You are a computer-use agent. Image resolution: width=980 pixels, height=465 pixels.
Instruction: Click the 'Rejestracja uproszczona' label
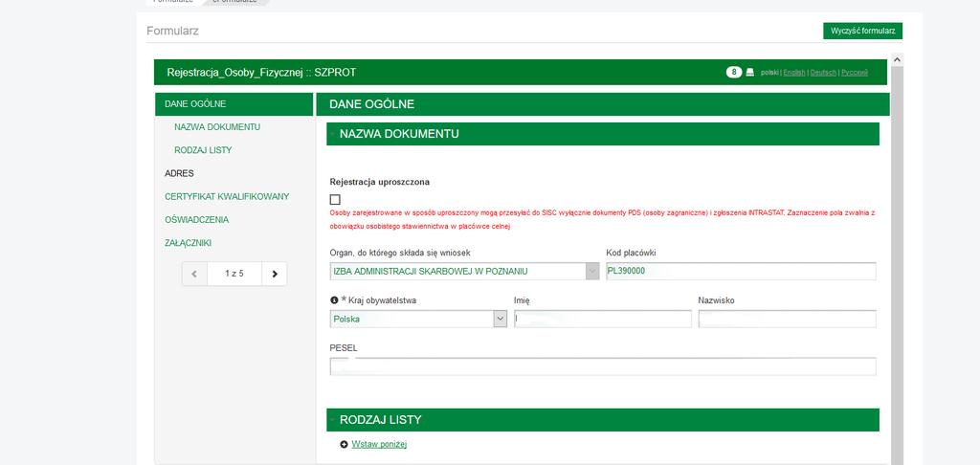(x=379, y=182)
